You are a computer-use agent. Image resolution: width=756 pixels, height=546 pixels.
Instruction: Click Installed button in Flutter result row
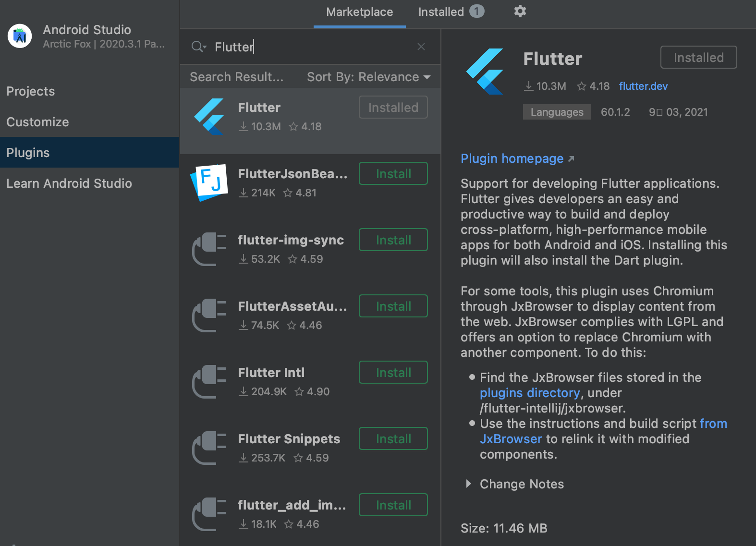click(x=393, y=107)
